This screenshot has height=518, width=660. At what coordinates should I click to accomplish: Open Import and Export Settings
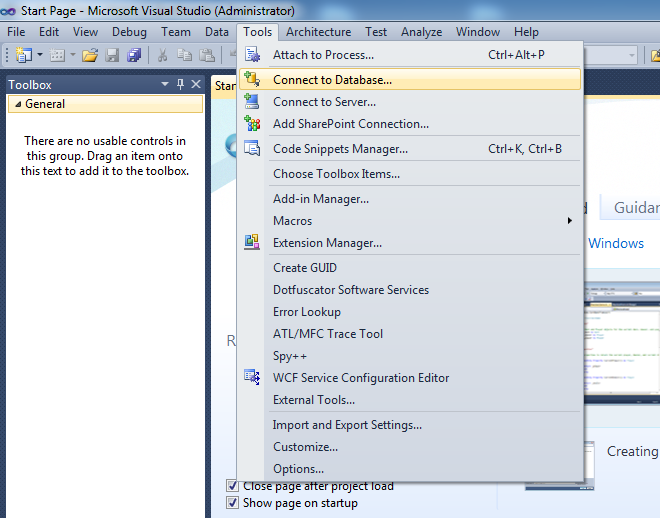coord(410,425)
